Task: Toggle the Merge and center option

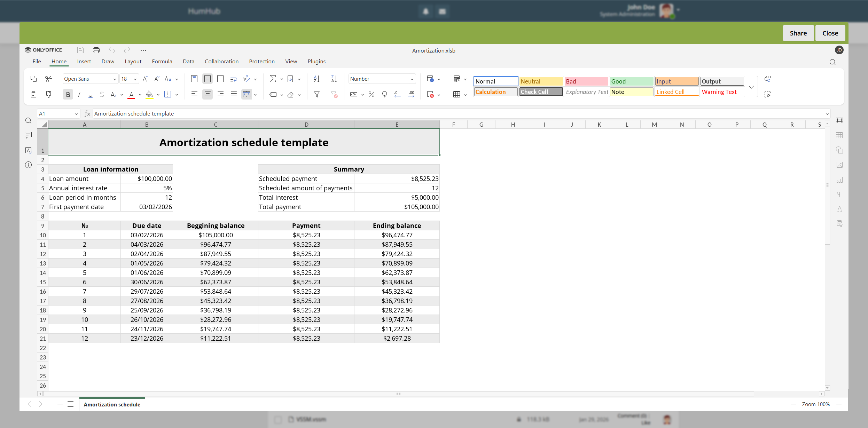Action: (x=247, y=94)
